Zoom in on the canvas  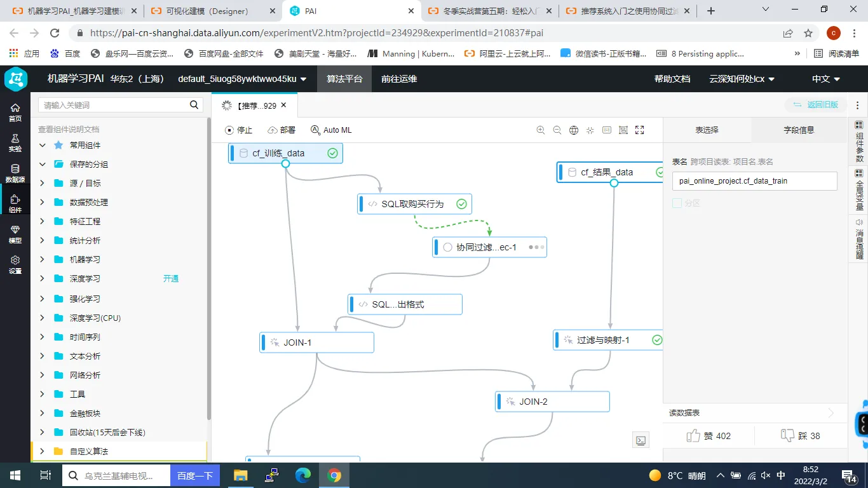point(541,130)
